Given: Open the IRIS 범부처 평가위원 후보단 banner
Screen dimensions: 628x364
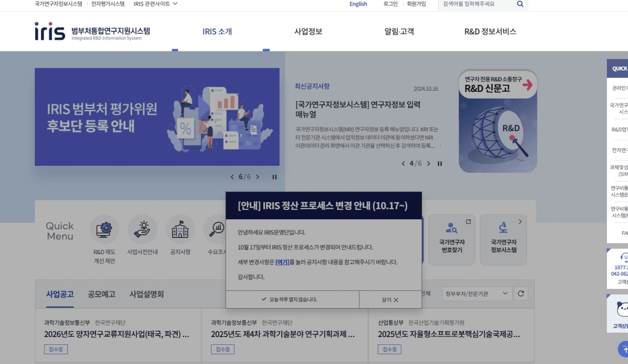Looking at the screenshot, I should tap(157, 117).
